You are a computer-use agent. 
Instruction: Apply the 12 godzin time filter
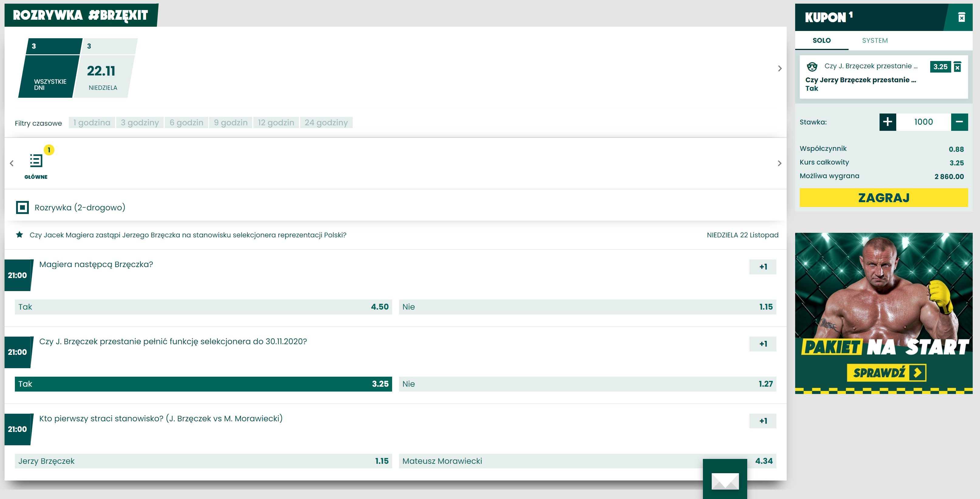click(x=276, y=122)
